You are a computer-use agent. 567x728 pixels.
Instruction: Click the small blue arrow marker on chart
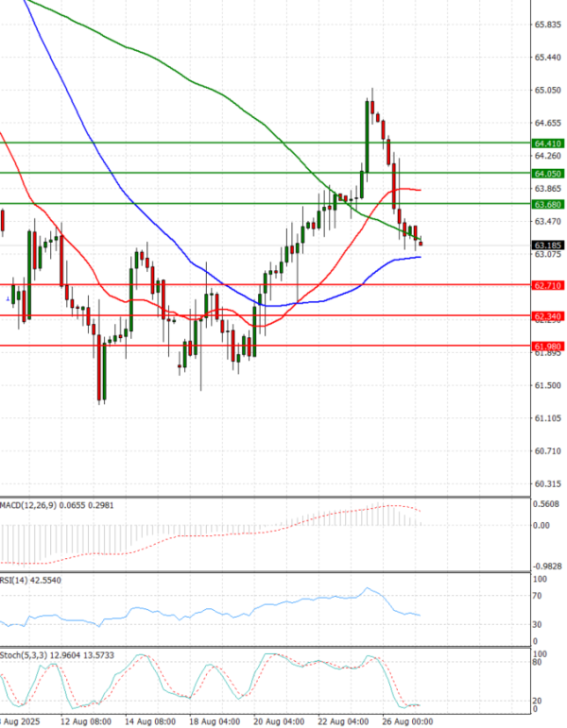click(x=8, y=299)
